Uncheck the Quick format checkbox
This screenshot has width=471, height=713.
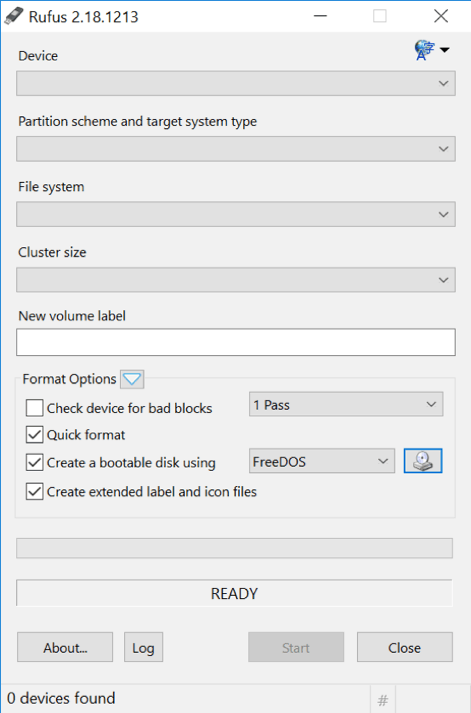(x=35, y=435)
